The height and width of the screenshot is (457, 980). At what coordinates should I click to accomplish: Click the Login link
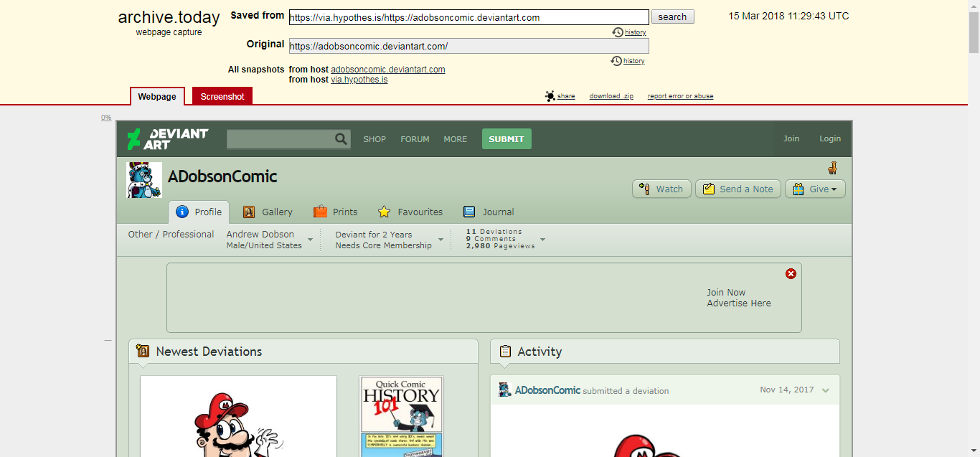830,139
